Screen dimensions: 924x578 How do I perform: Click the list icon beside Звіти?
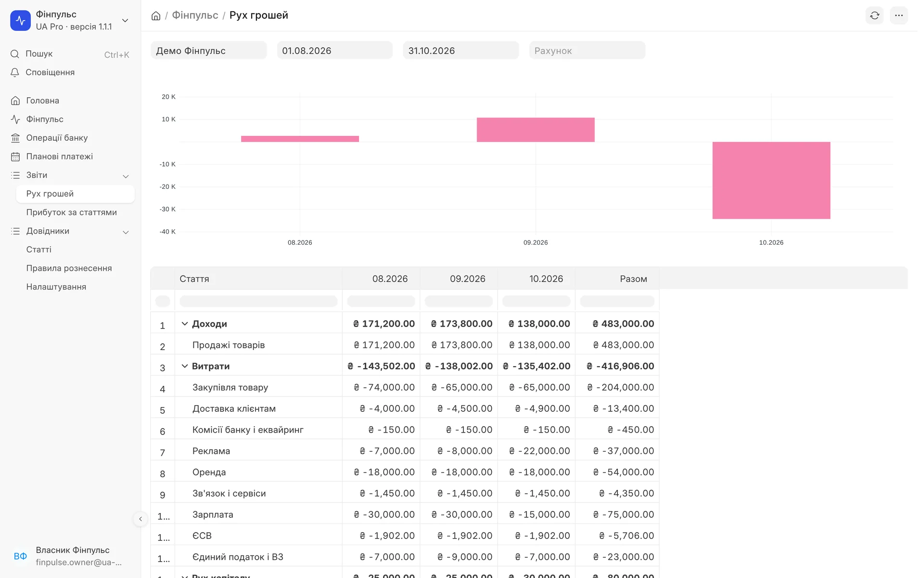coord(15,175)
